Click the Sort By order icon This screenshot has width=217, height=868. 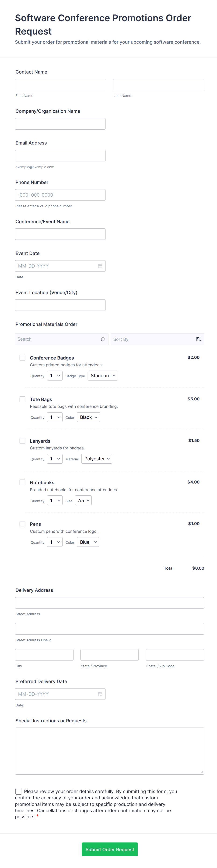pyautogui.click(x=199, y=339)
